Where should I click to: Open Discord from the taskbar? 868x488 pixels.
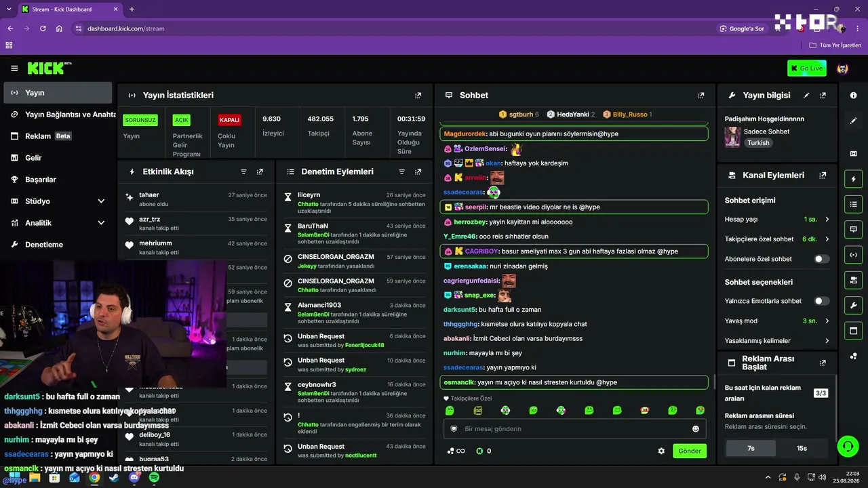pyautogui.click(x=134, y=478)
